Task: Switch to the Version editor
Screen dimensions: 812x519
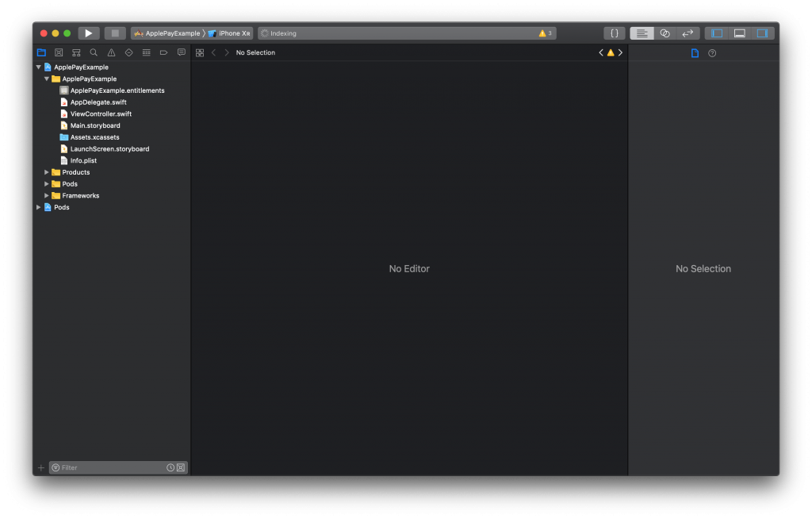Action: [688, 33]
